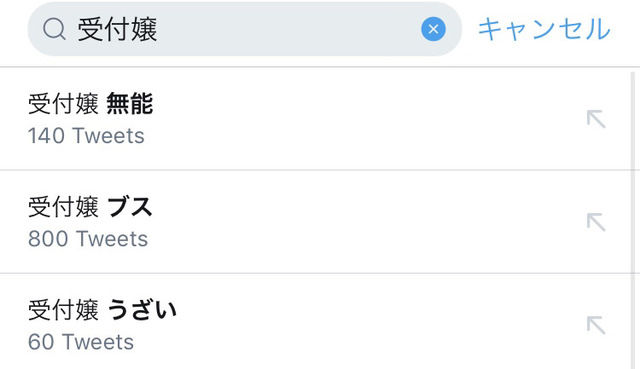Click the arrow icon beside 受付嬢 ブス

click(x=596, y=222)
